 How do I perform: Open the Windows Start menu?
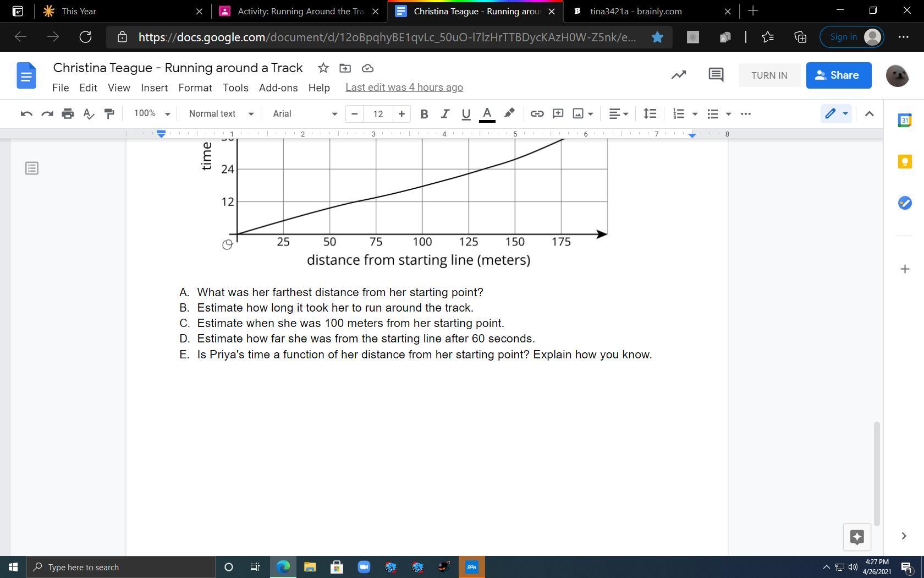(13, 567)
